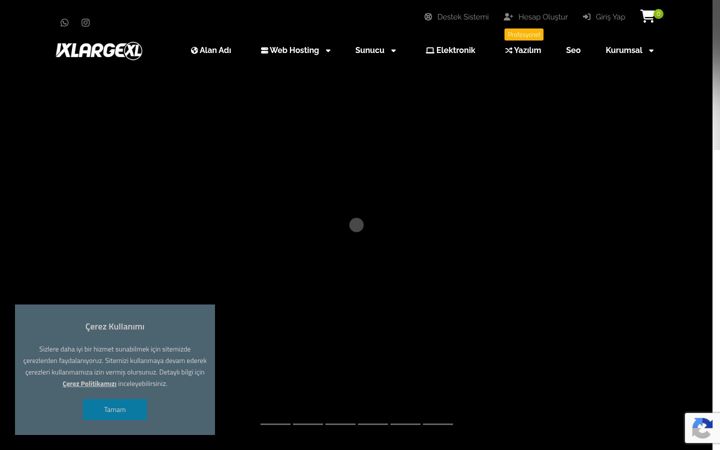
Task: Open the Sunucu menu
Action: point(370,51)
